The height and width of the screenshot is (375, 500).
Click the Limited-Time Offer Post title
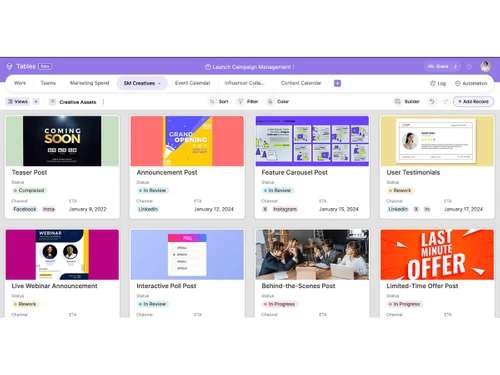[x=422, y=286]
